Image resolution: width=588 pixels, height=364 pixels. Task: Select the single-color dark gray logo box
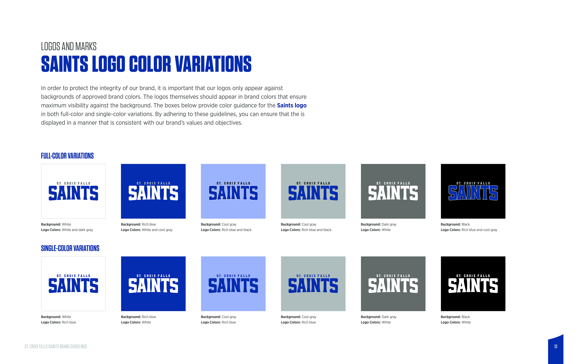(x=393, y=284)
